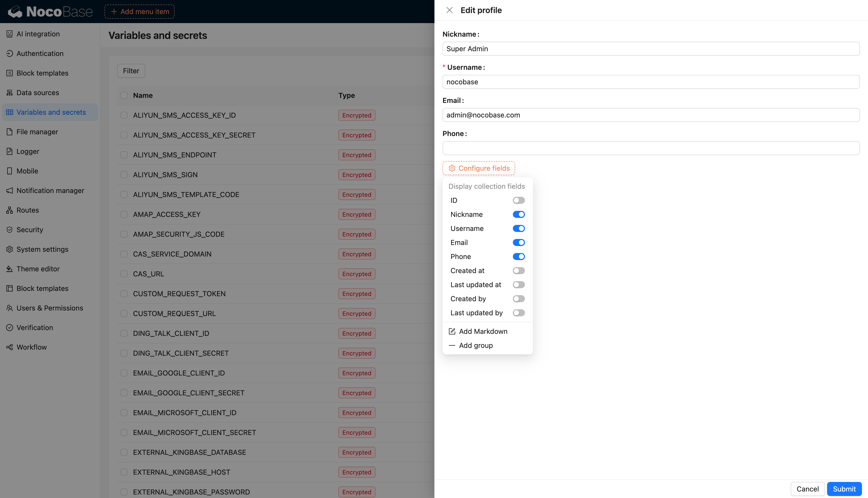This screenshot has height=498, width=868.
Task: Check the DING_TALK_CLIENT_ID row checkbox
Action: tap(124, 334)
